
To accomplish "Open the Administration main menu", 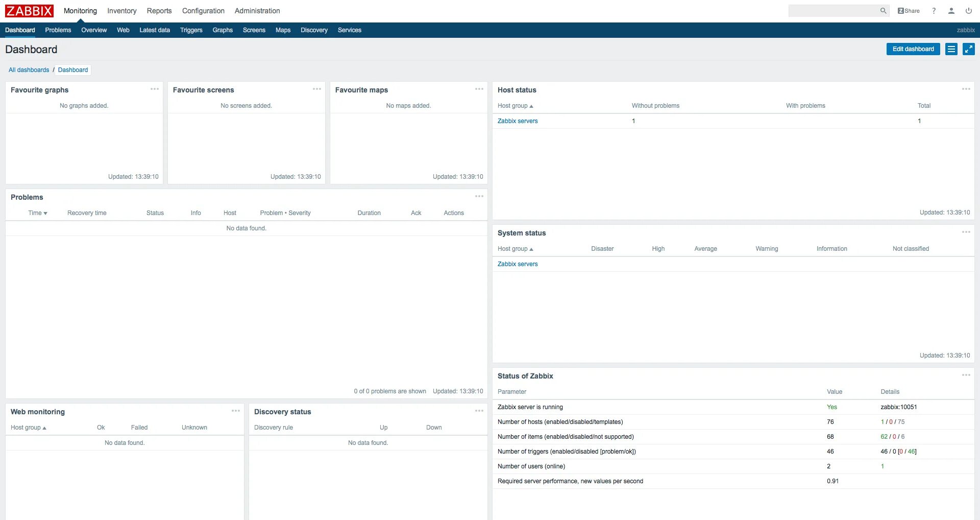I will click(x=257, y=11).
